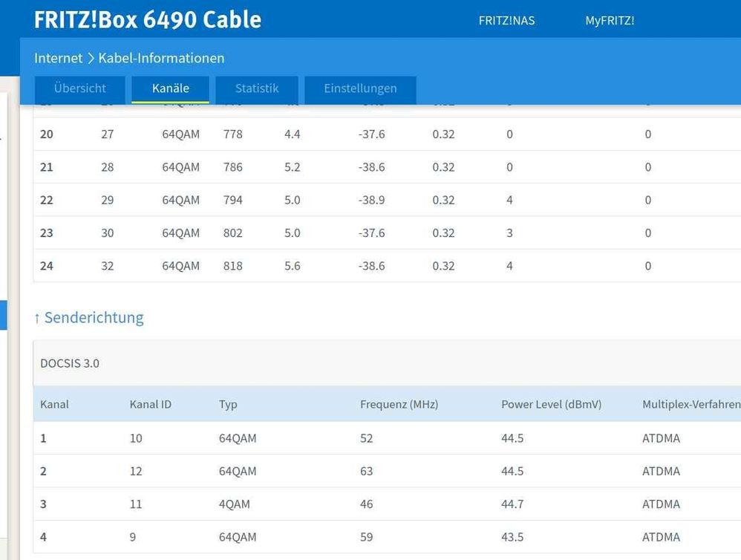Click frequency value 818
The height and width of the screenshot is (560, 741).
coord(232,266)
